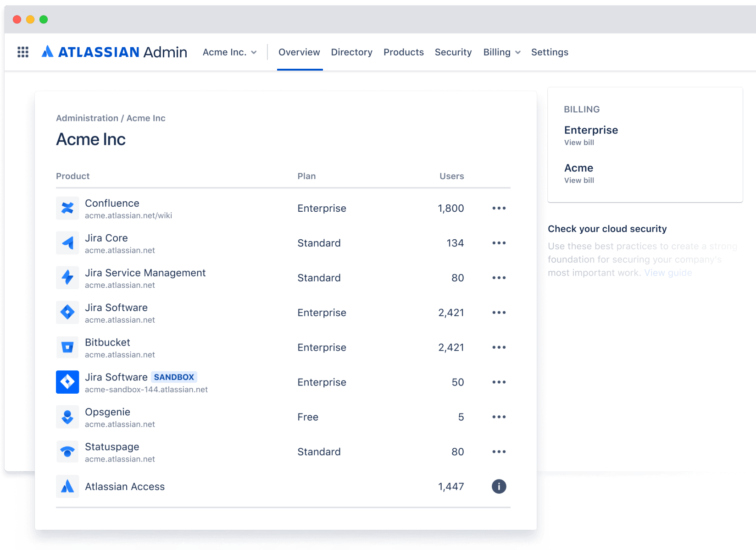Click the Confluence product icon
756x550 pixels.
[67, 208]
